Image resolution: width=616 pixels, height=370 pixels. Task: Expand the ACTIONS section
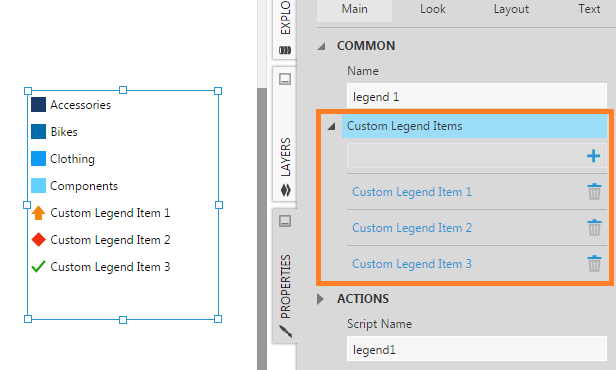click(321, 299)
